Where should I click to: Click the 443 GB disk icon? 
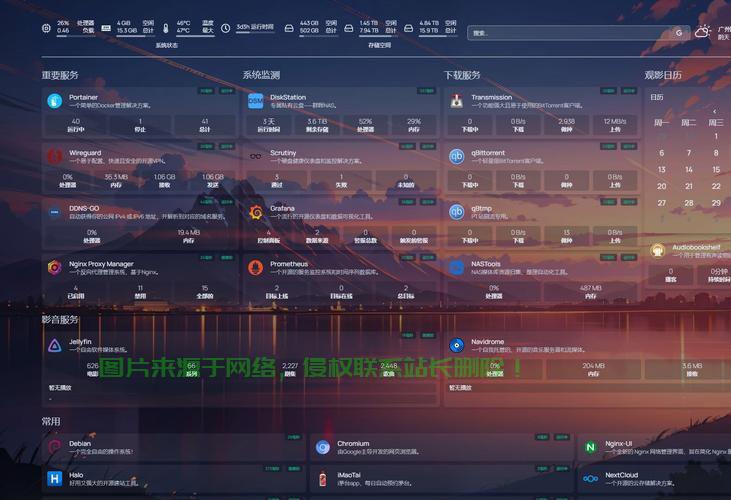click(289, 28)
